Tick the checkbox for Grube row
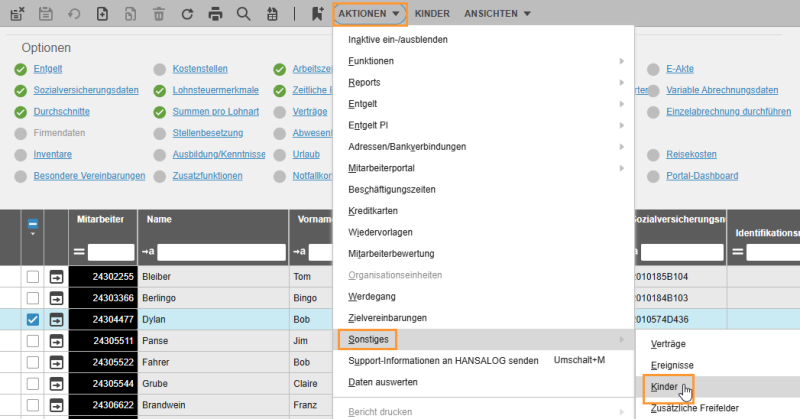The height and width of the screenshot is (419, 800). coord(33,384)
